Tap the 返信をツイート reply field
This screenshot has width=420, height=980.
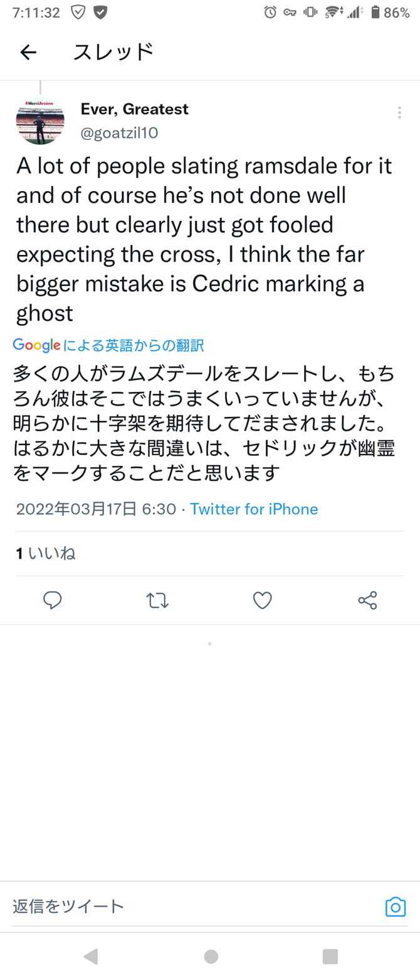[194, 906]
